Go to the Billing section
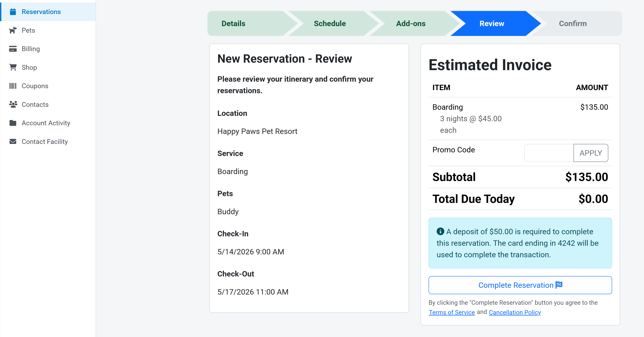The image size is (644, 337). [48, 49]
